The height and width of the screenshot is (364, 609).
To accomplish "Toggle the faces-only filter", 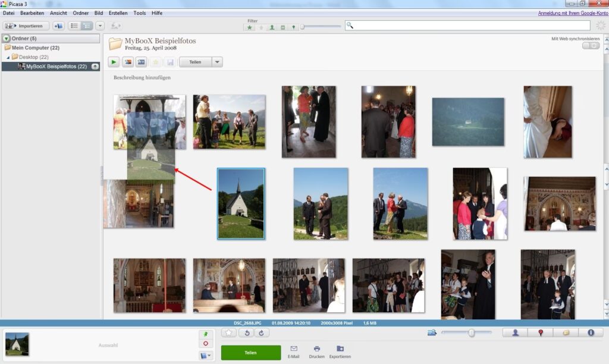I will [272, 27].
